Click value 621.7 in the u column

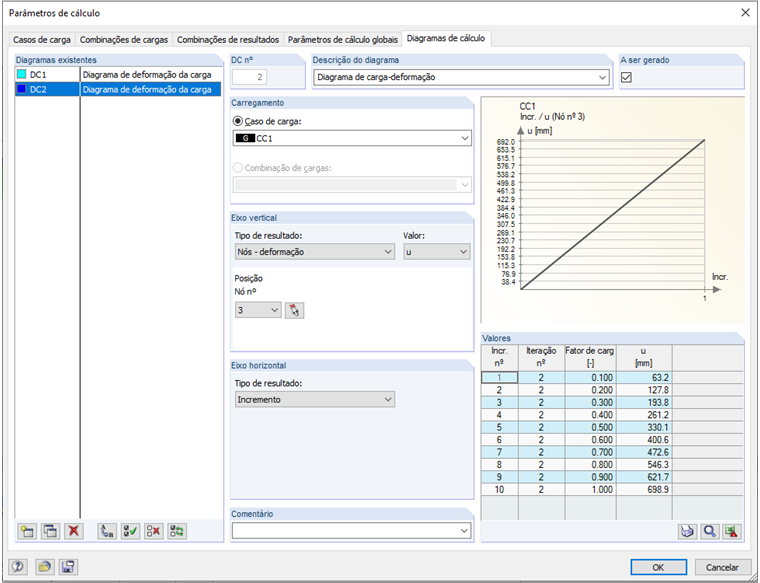point(644,477)
